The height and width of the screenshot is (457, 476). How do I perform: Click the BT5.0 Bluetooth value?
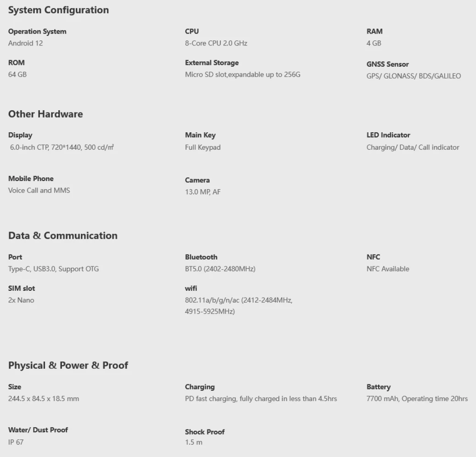[220, 269]
